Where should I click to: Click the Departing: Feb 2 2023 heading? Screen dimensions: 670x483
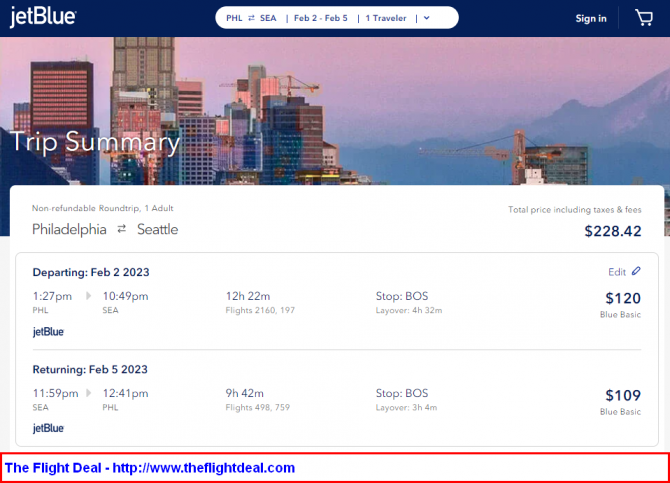coord(91,272)
